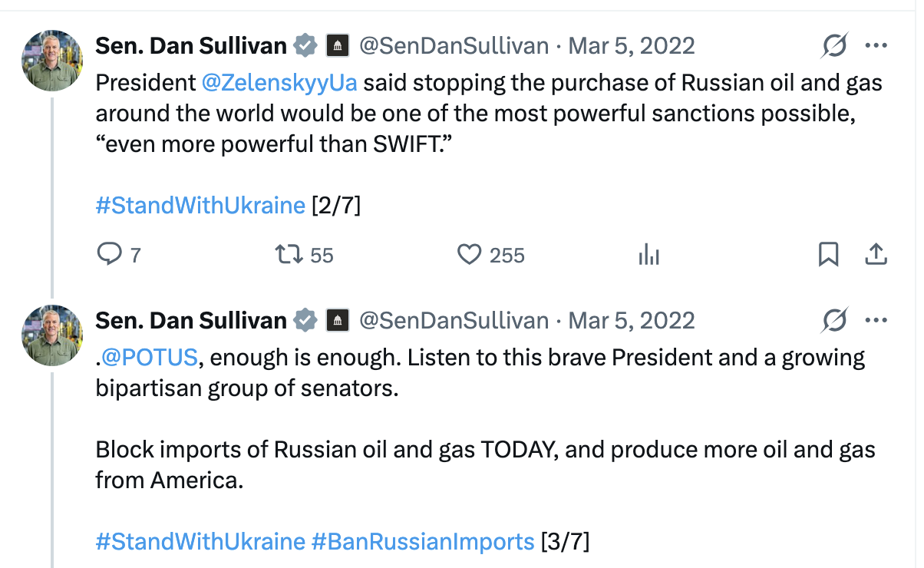
Task: Click the verified badge on first tweet
Action: point(306,46)
